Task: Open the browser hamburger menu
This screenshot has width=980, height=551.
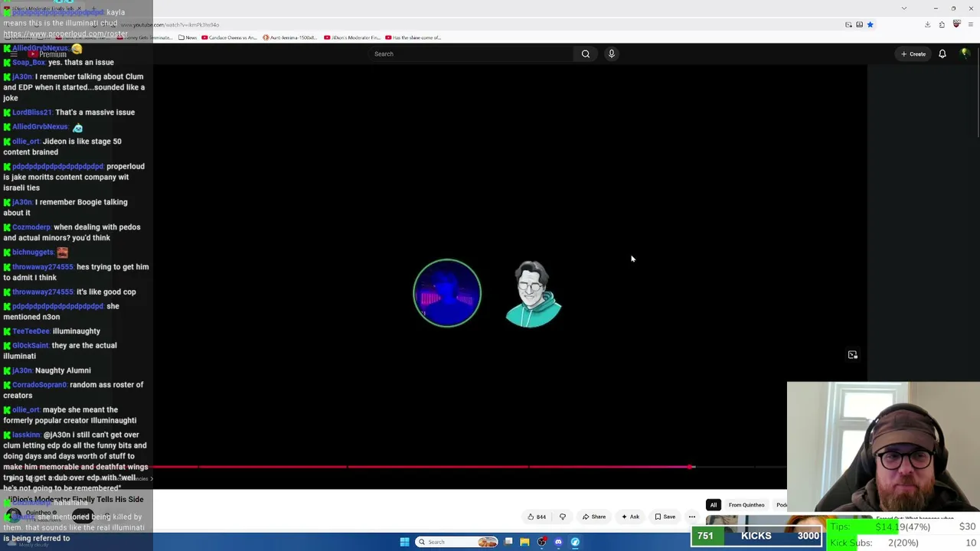Action: click(970, 24)
